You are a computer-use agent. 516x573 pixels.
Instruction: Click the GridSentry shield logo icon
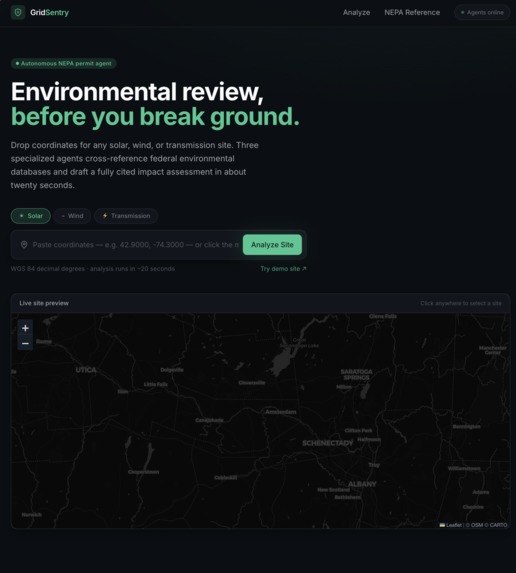click(18, 12)
